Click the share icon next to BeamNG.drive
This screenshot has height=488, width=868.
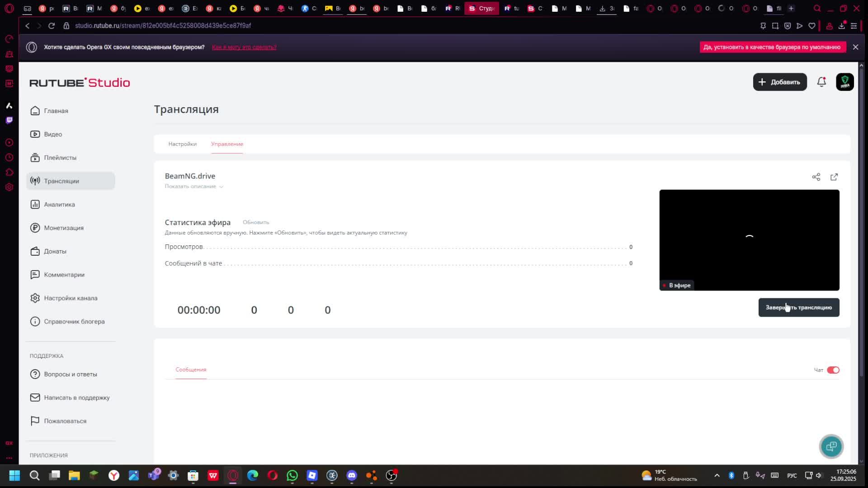click(816, 177)
